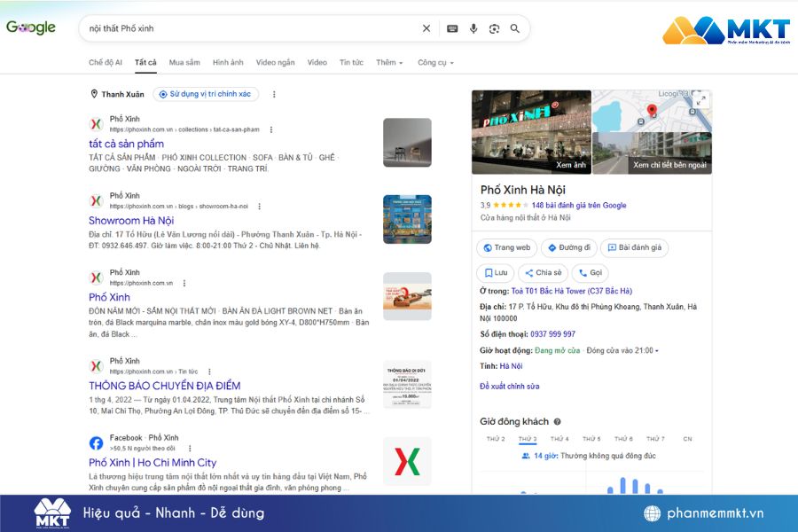Open options menu for Showroom Hà Nội result
The image size is (798, 532).
coord(259,207)
